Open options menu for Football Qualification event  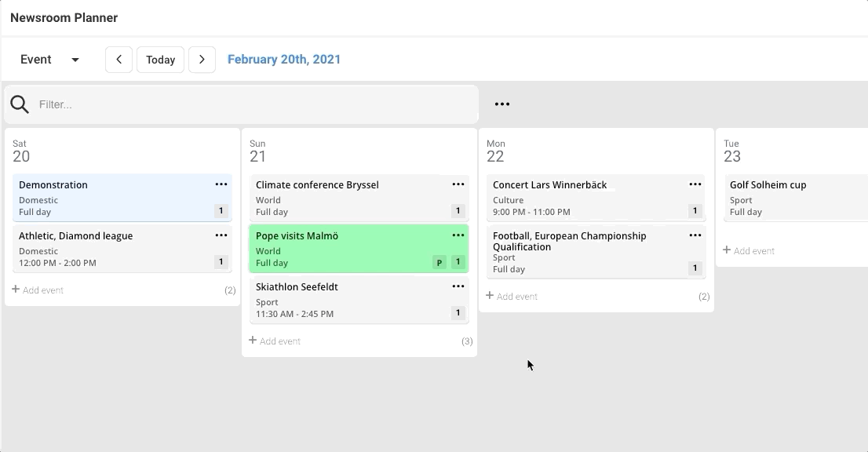[695, 235]
